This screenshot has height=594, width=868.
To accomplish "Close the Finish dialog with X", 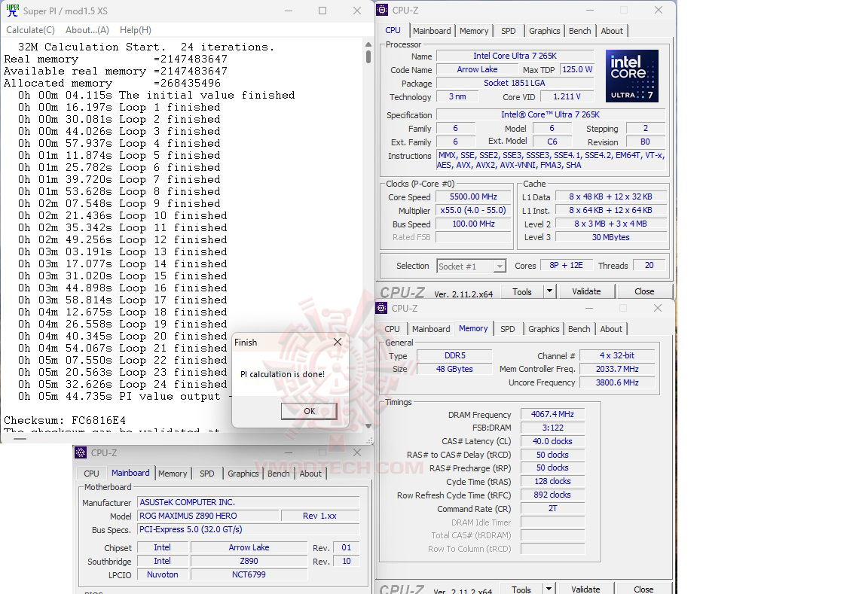I will pyautogui.click(x=337, y=342).
